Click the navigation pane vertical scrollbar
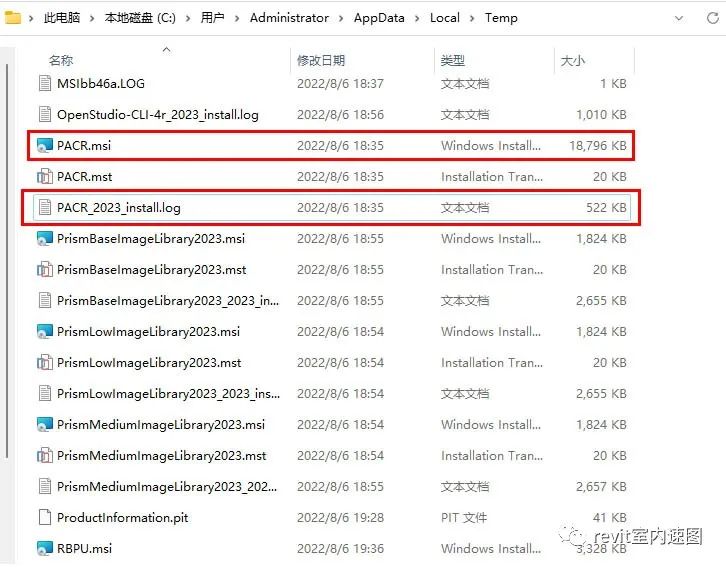The height and width of the screenshot is (568, 726). pyautogui.click(x=7, y=262)
